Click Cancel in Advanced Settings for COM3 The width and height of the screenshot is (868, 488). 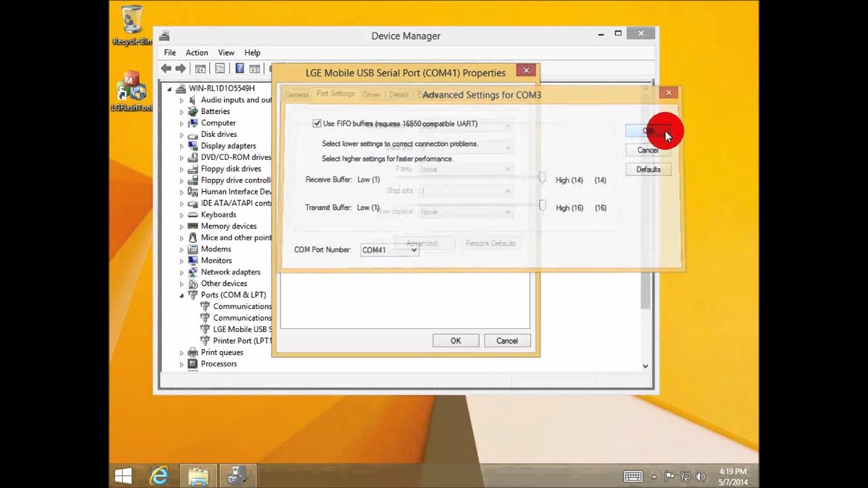(648, 150)
